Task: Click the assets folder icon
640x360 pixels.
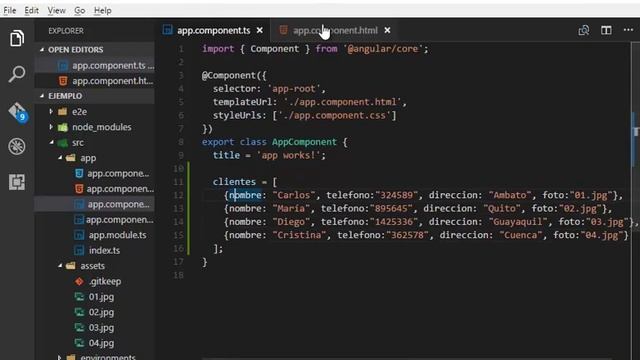Action: pyautogui.click(x=71, y=266)
